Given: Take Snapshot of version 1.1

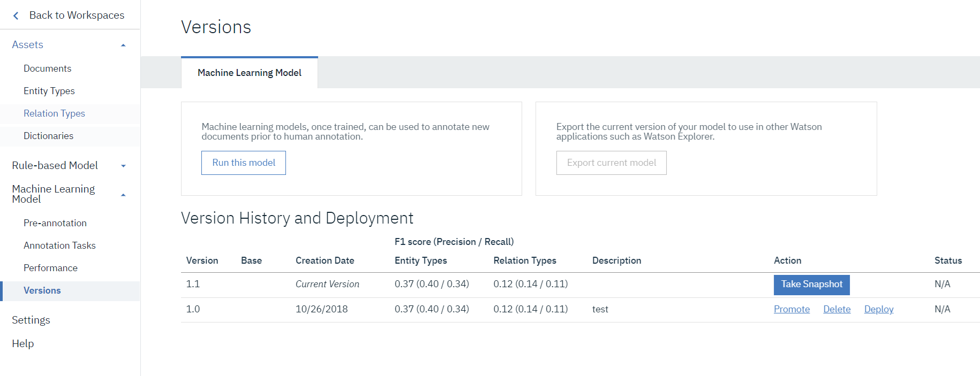Looking at the screenshot, I should pyautogui.click(x=811, y=285).
